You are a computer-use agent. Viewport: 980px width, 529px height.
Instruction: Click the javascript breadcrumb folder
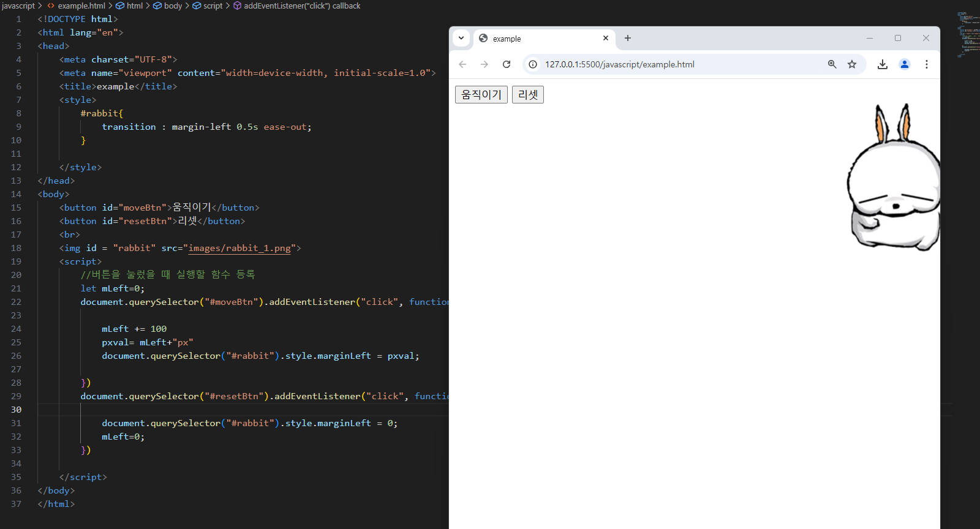[18, 6]
